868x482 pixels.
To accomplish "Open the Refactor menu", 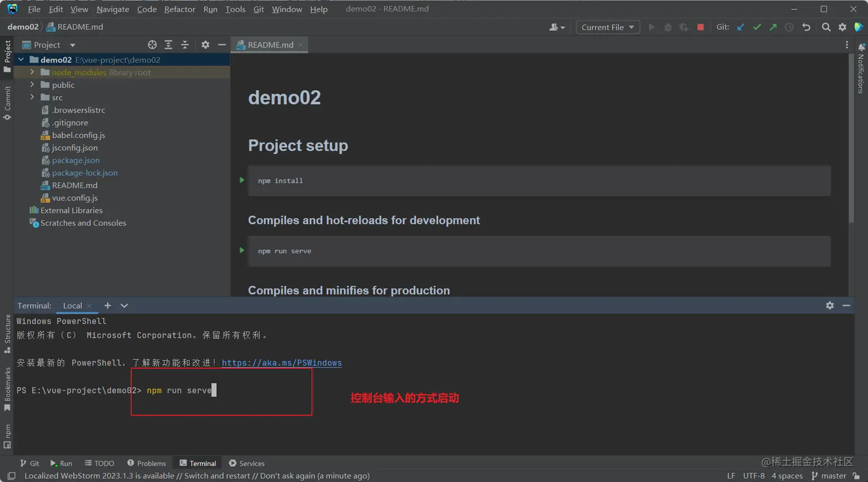I will (x=180, y=9).
